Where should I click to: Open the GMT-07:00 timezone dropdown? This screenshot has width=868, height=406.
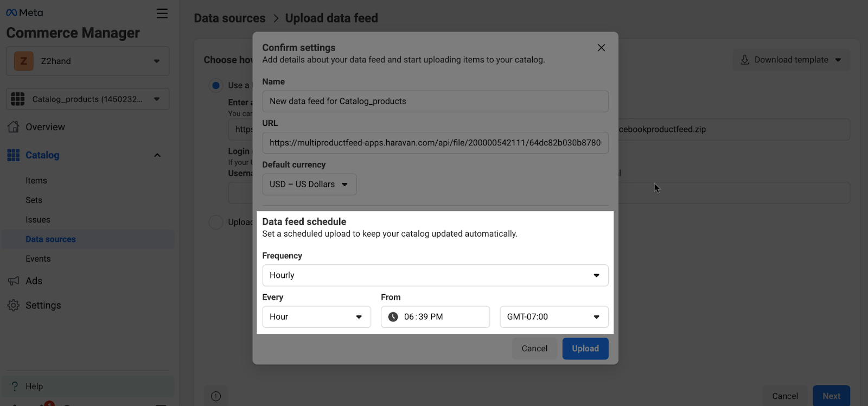coord(553,317)
